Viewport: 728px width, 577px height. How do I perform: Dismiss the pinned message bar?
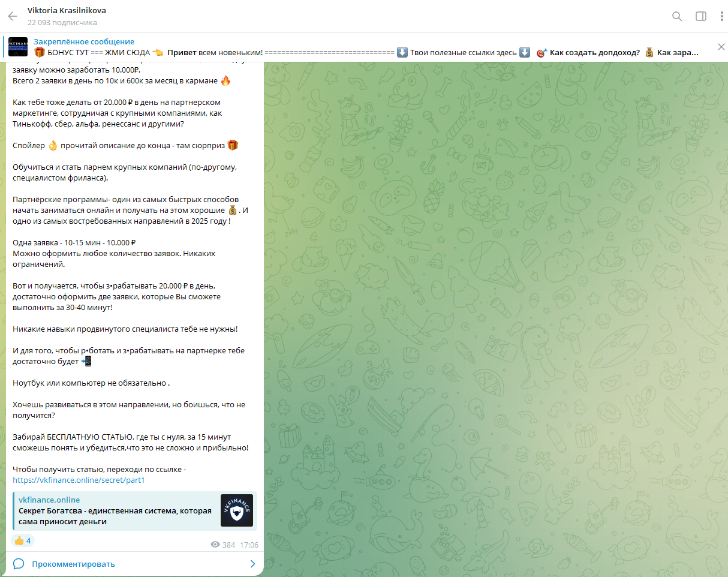[721, 47]
